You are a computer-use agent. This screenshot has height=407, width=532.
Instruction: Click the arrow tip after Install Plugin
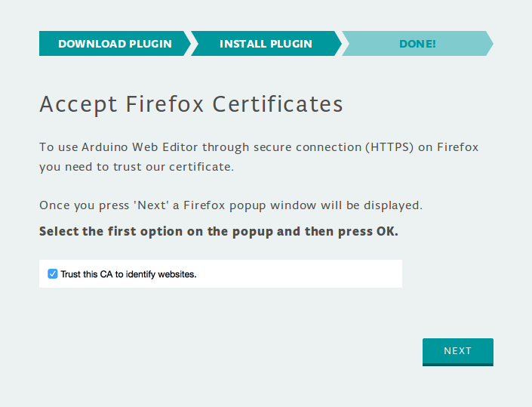click(337, 44)
